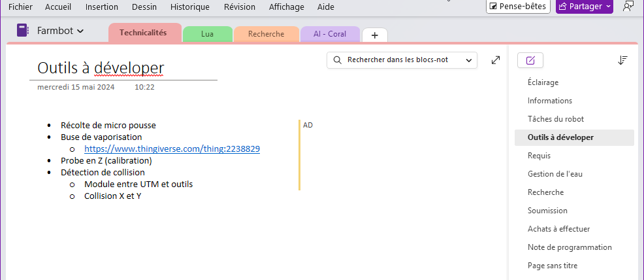644x280 pixels.
Task: Click the sort pages icon
Action: pos(622,60)
